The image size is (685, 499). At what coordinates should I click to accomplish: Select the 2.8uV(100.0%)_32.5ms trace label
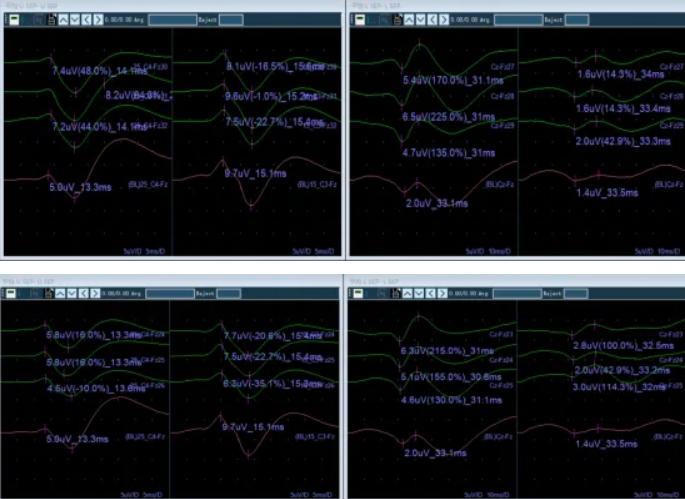[x=623, y=346]
